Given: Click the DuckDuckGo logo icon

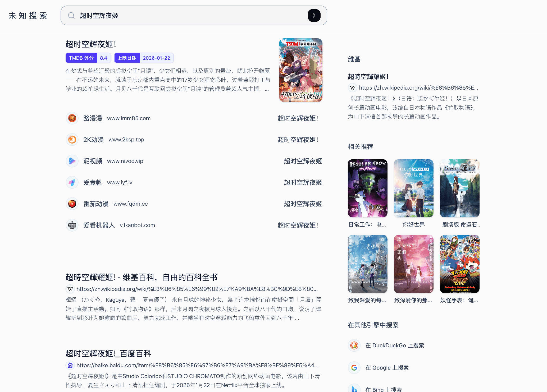Looking at the screenshot, I should pyautogui.click(x=354, y=345).
